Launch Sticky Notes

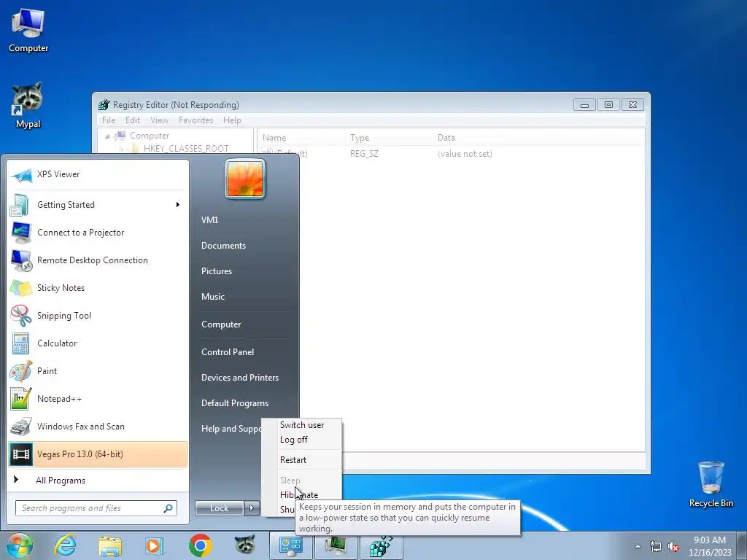point(97,287)
